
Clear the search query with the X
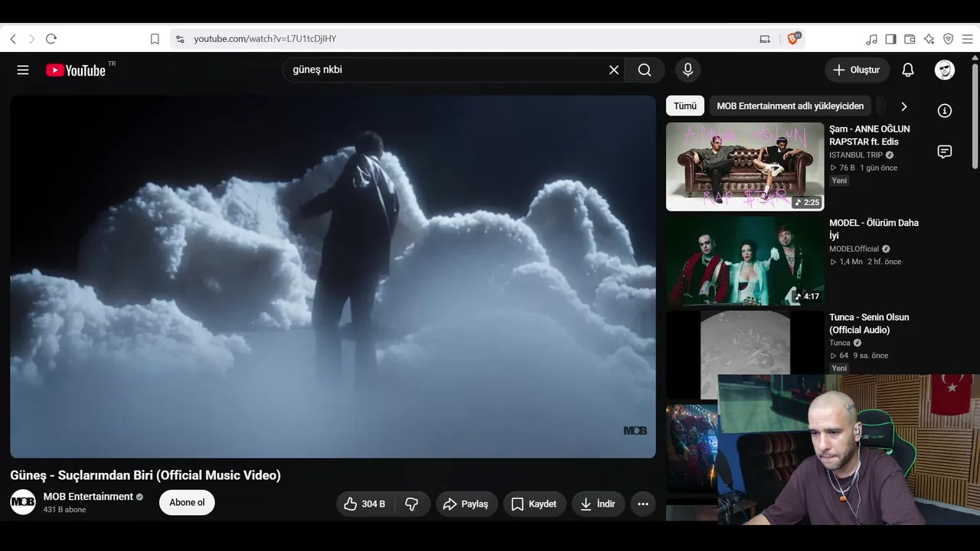click(614, 70)
